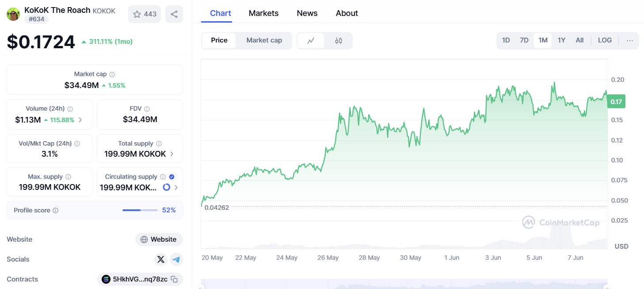Click the KOKOK ticker symbol text
Image resolution: width=644 pixels, height=289 pixels.
[x=104, y=11]
